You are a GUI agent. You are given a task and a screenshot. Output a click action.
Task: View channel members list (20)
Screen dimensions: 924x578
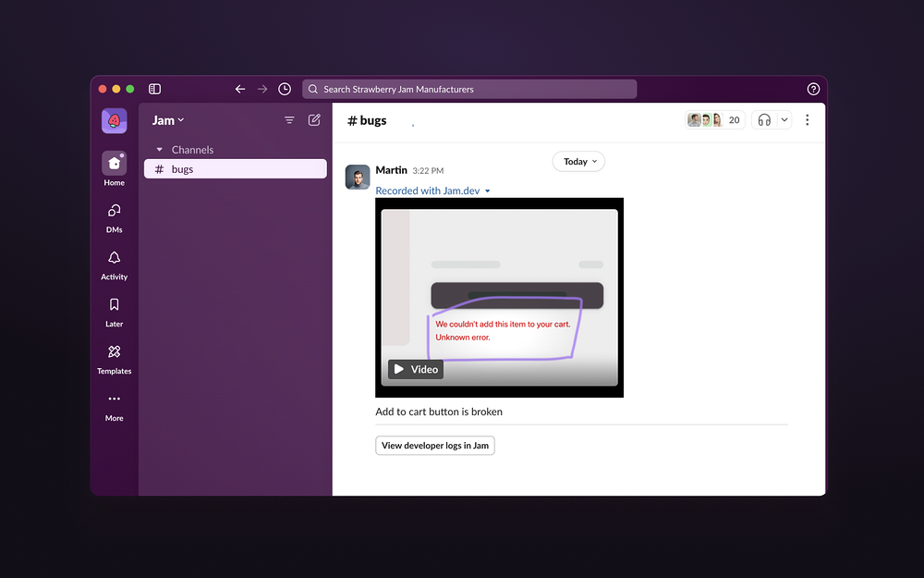click(x=715, y=120)
